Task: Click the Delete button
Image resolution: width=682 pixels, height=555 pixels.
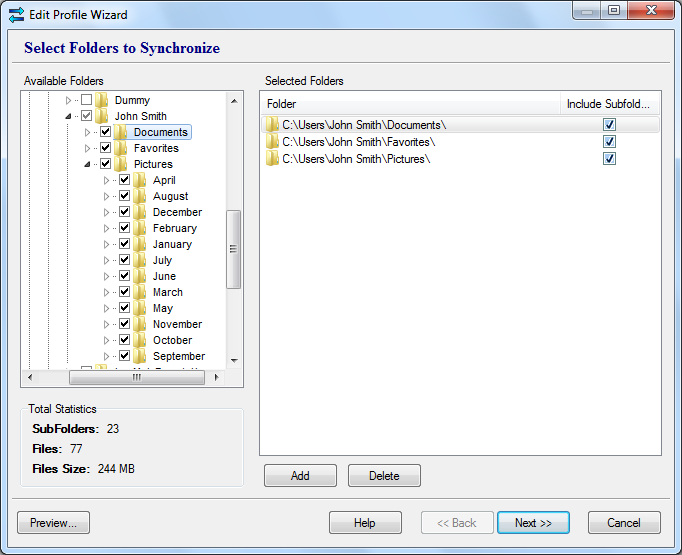Action: [384, 476]
